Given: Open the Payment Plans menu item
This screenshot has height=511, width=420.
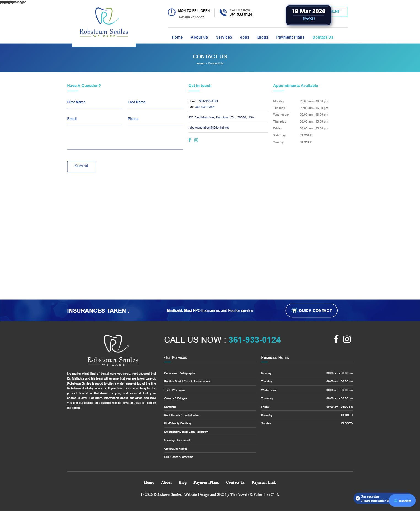Looking at the screenshot, I should click(x=290, y=37).
